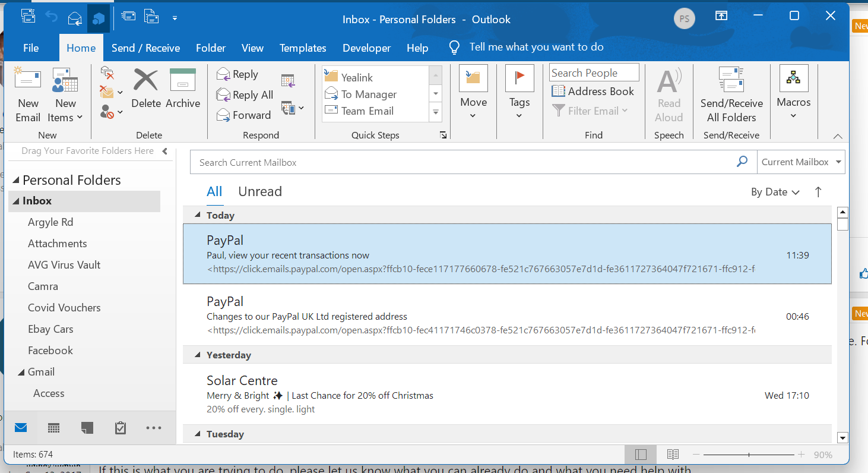
Task: Show only Unread messages
Action: 259,191
